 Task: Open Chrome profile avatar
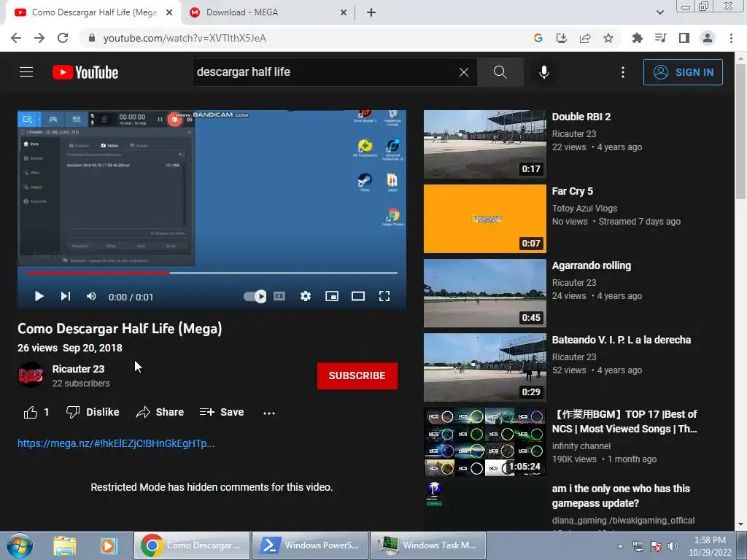point(708,38)
